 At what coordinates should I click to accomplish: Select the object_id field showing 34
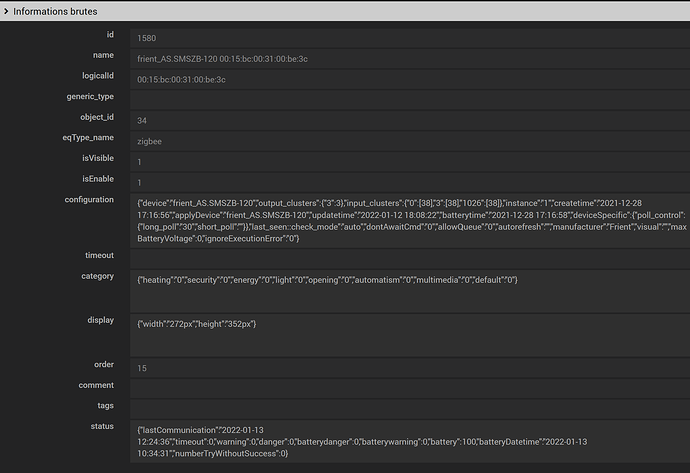click(x=410, y=121)
